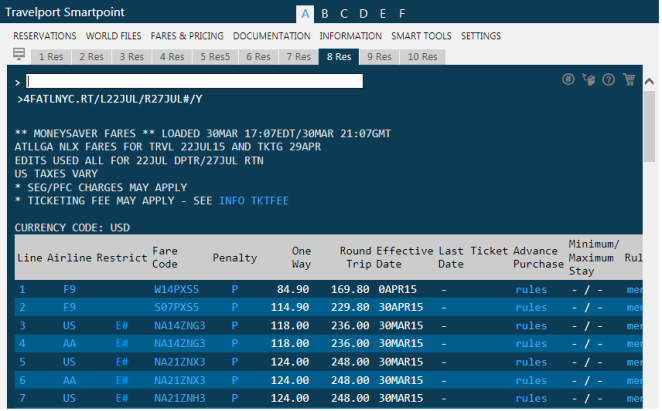Image resolution: width=662 pixels, height=411 pixels.
Task: Select the 9 Res tab
Action: pos(379,57)
